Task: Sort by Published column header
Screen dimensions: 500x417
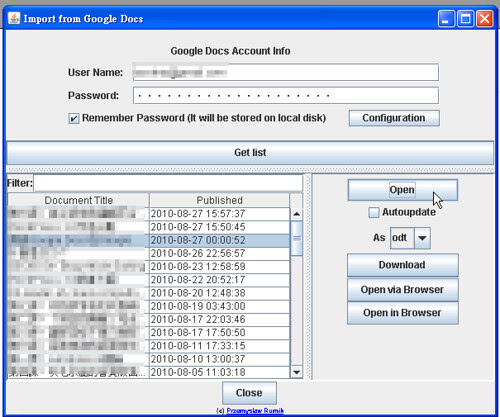Action: pos(219,200)
